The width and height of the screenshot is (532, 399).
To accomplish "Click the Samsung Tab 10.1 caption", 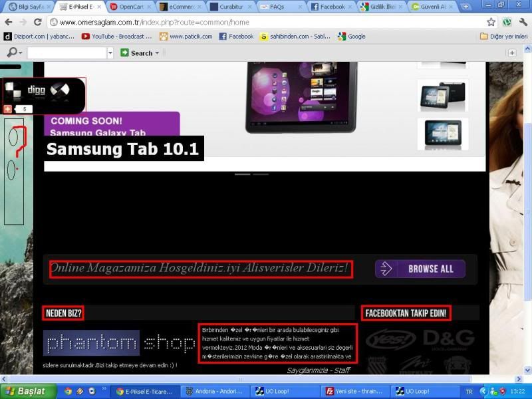I will (x=124, y=148).
